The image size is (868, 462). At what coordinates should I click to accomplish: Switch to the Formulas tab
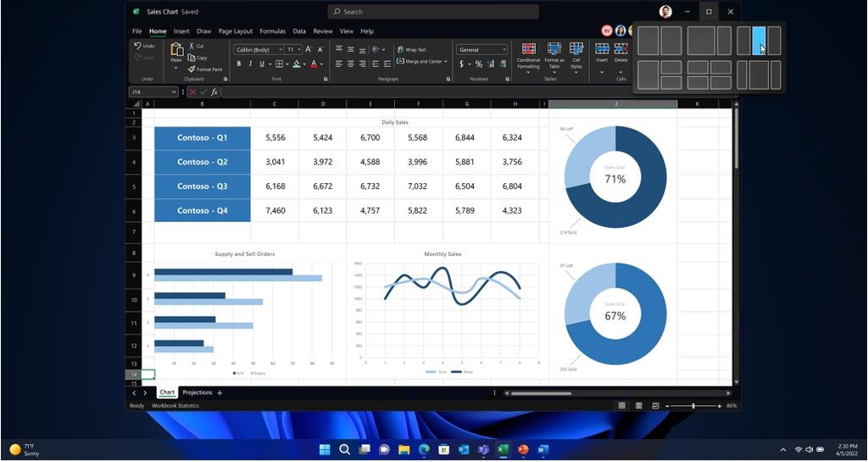coord(272,31)
